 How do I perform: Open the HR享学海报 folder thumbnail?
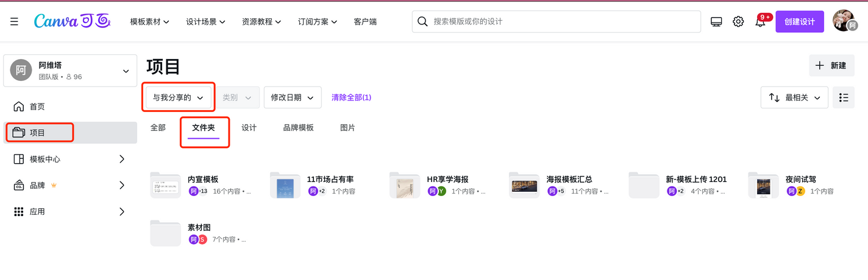click(x=405, y=184)
